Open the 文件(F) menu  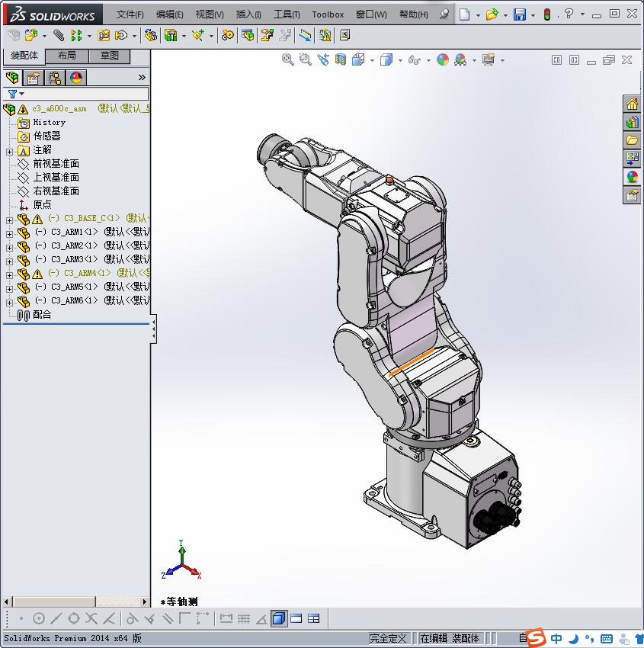[130, 14]
